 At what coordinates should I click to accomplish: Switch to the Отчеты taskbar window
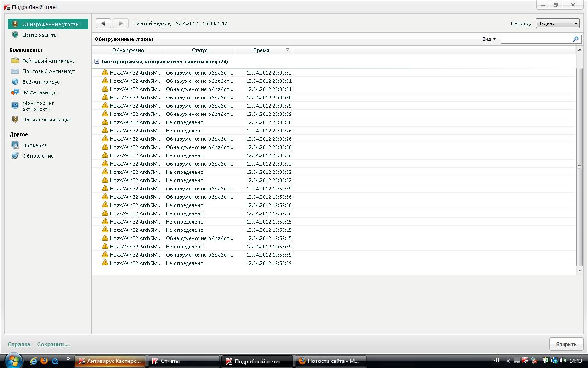pos(184,361)
